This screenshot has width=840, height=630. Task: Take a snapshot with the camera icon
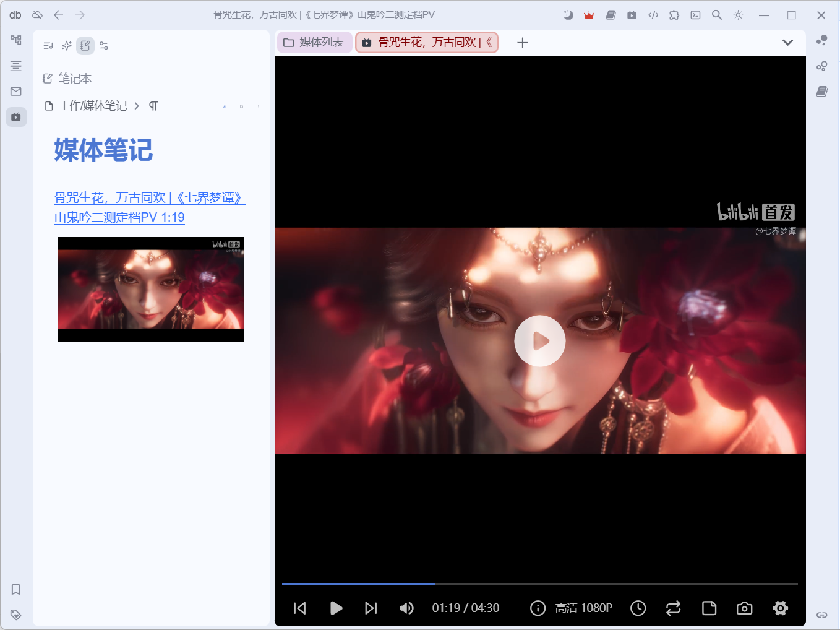[x=744, y=608]
